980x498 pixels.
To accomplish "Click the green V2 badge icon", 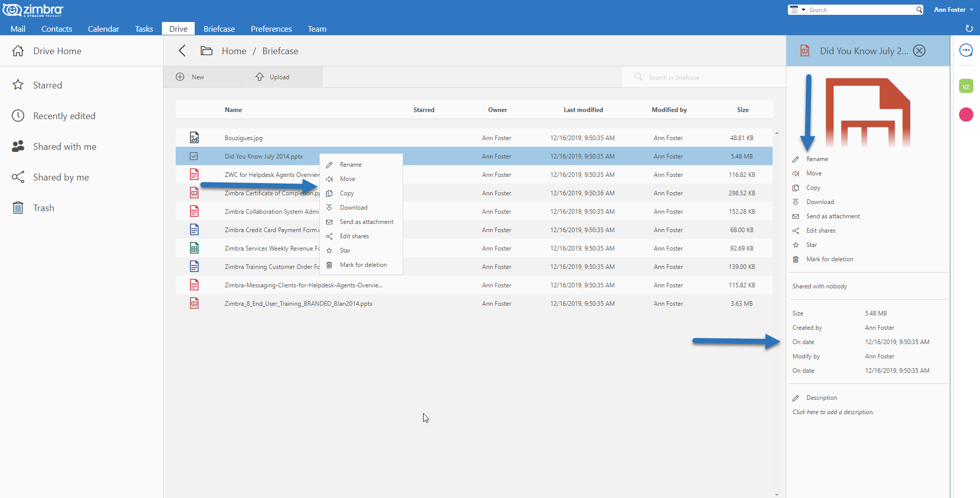I will click(x=966, y=86).
